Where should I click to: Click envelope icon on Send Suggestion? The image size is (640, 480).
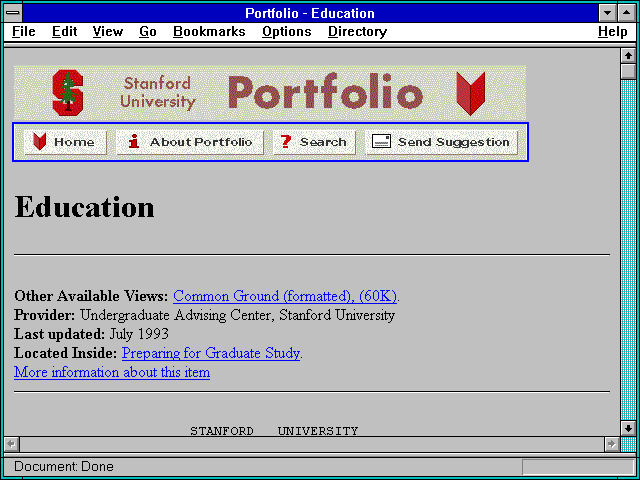[x=381, y=142]
